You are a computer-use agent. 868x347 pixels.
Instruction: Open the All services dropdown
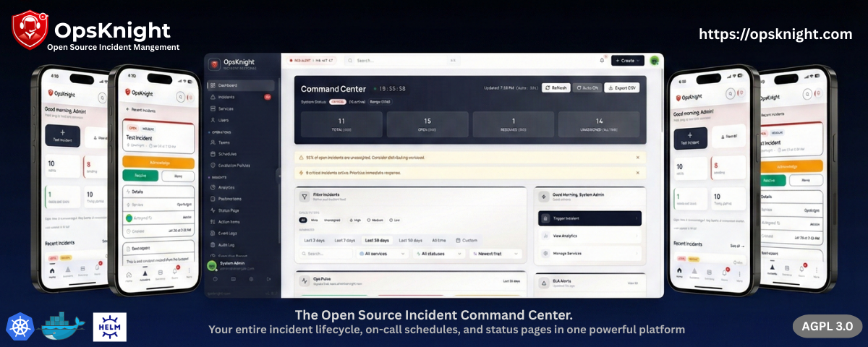[x=382, y=254]
